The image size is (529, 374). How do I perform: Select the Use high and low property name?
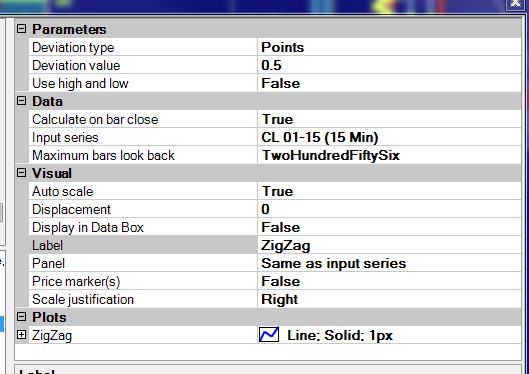80,83
